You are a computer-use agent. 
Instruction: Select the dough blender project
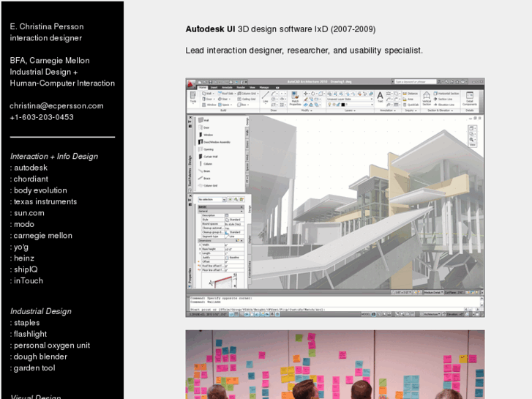pyautogui.click(x=41, y=357)
